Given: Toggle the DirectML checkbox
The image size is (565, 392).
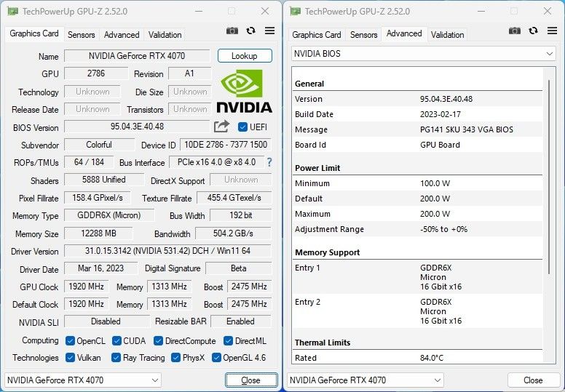Looking at the screenshot, I should tap(228, 340).
